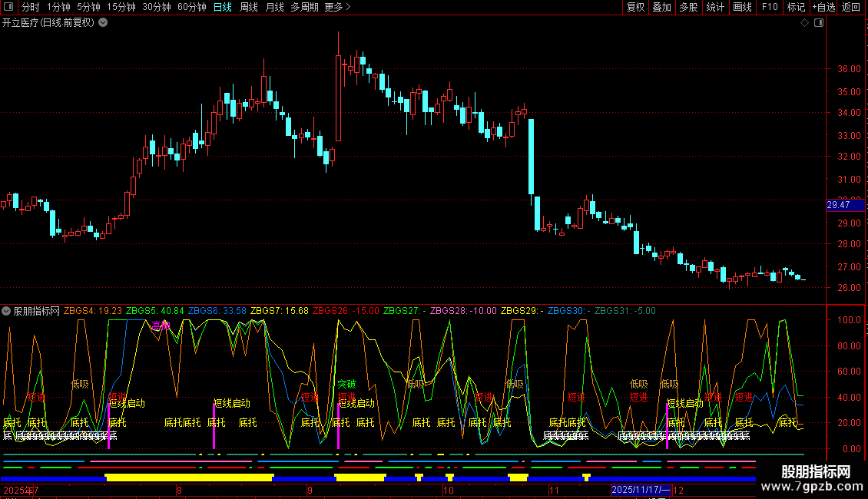
Task: Open the 多周期 multi-period view
Action: pyautogui.click(x=304, y=7)
